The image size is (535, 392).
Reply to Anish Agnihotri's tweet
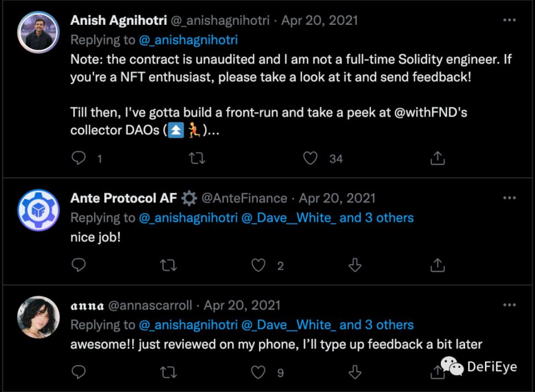[x=79, y=159]
